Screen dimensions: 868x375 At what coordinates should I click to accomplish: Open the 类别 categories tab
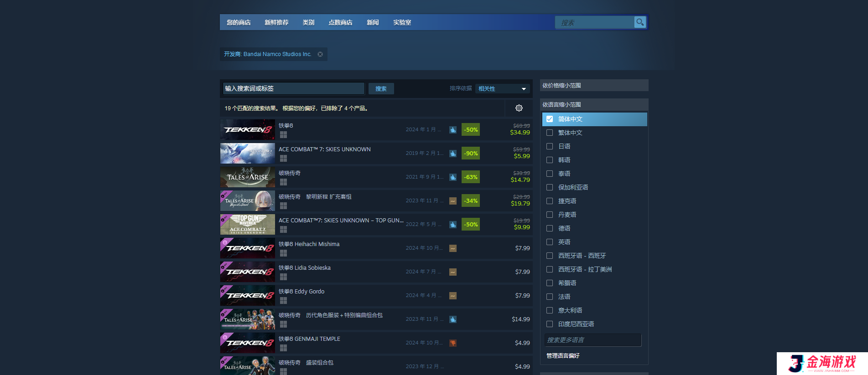tap(308, 22)
